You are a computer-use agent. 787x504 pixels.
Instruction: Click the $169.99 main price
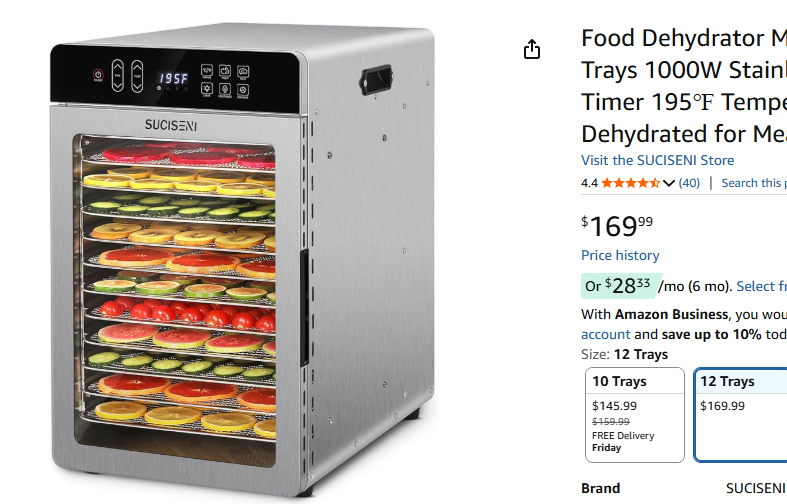(617, 225)
